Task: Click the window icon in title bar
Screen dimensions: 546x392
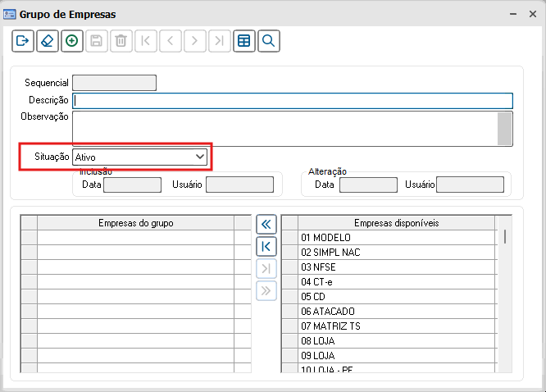Action: (x=10, y=14)
